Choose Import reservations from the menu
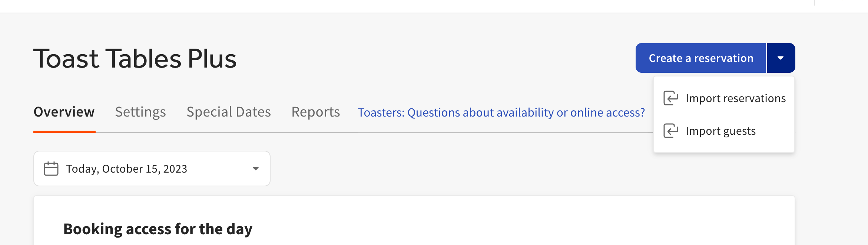 [735, 98]
